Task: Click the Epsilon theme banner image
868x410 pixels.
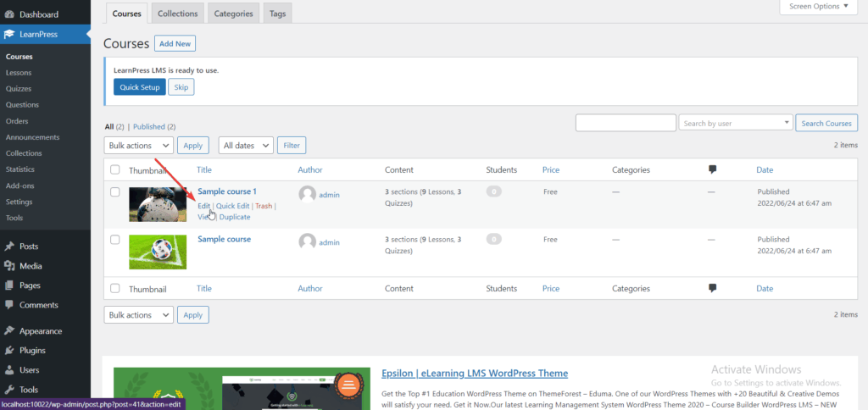Action: point(242,389)
